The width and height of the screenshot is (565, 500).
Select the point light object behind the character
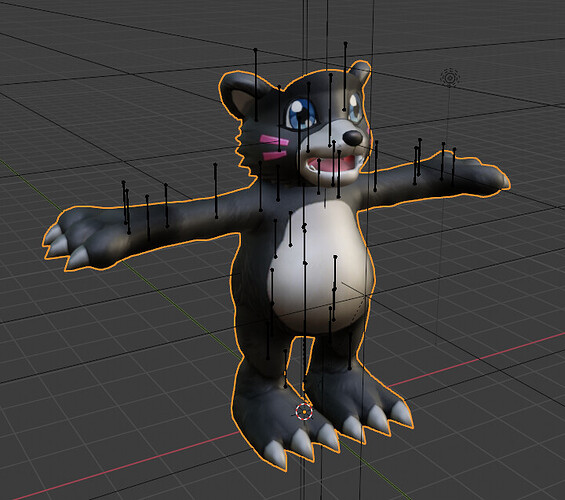coord(449,77)
